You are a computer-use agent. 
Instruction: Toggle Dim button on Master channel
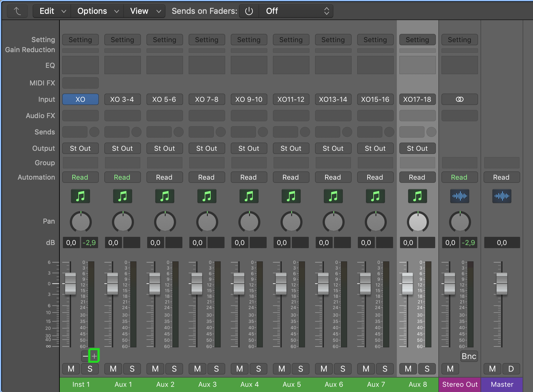[x=511, y=369]
